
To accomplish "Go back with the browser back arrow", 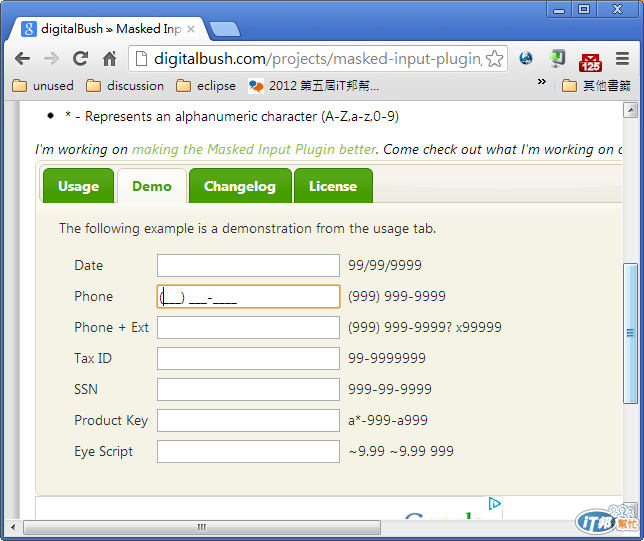I will pos(22,59).
